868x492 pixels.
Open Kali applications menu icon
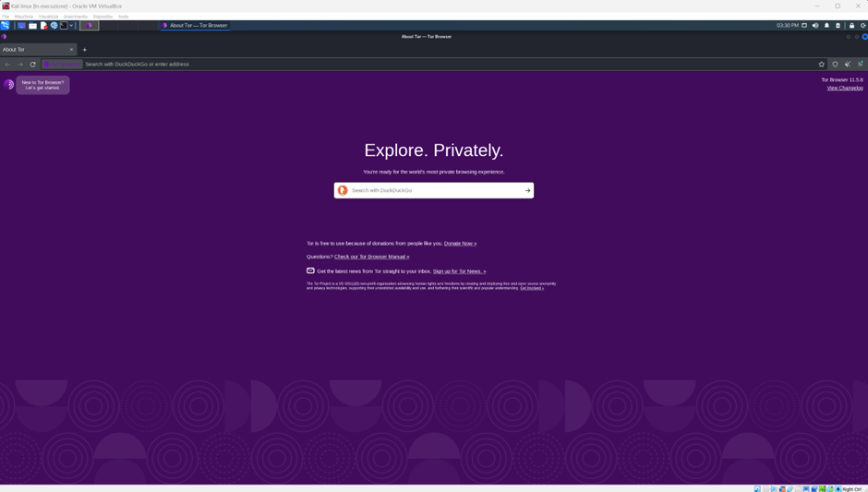6,26
